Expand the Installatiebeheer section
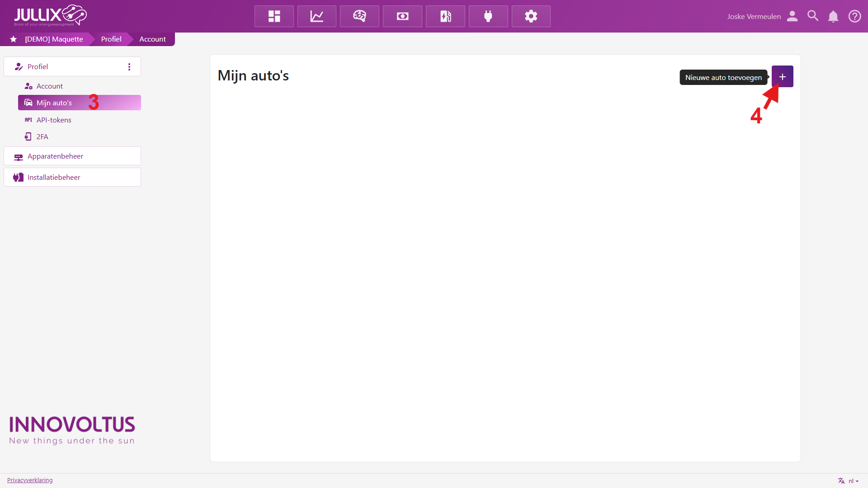The image size is (868, 488). point(72,178)
